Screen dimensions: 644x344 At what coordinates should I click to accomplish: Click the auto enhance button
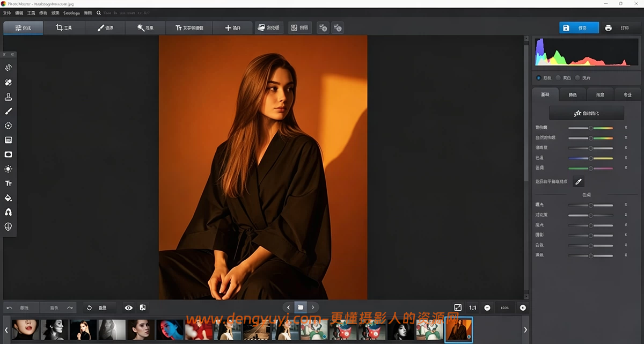click(x=586, y=113)
